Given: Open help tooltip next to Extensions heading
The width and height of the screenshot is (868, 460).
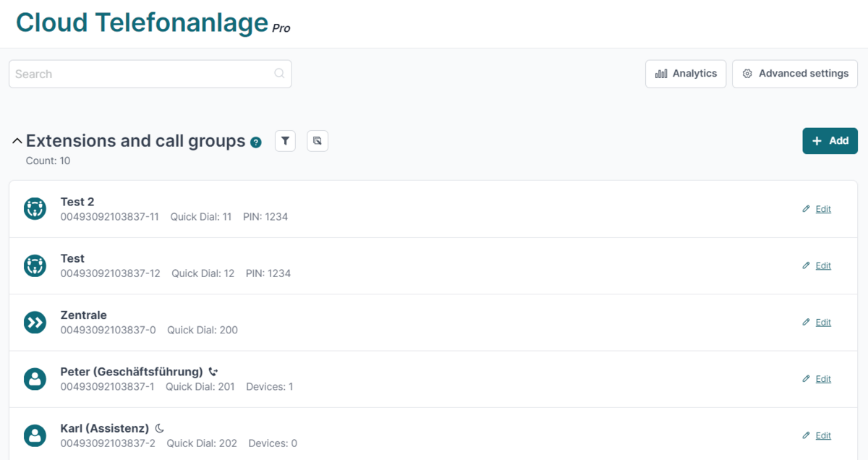Looking at the screenshot, I should point(256,142).
